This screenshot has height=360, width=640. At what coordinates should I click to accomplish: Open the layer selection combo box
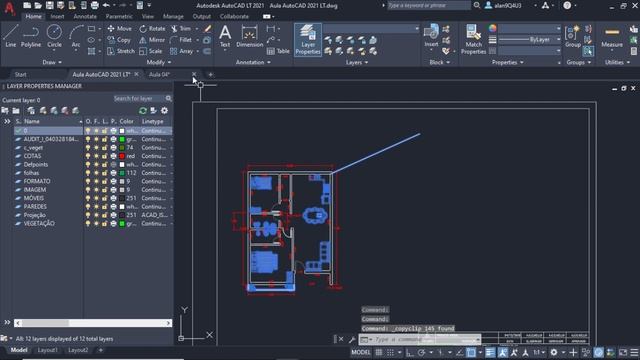click(371, 29)
